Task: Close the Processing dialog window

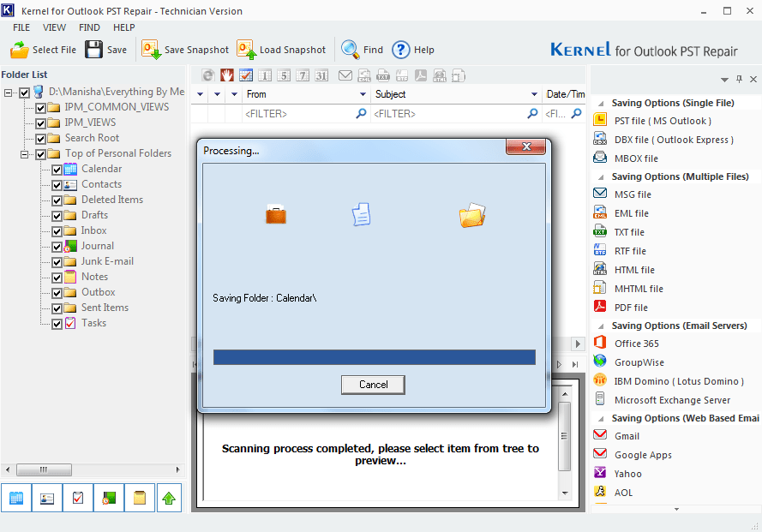Action: pos(526,146)
